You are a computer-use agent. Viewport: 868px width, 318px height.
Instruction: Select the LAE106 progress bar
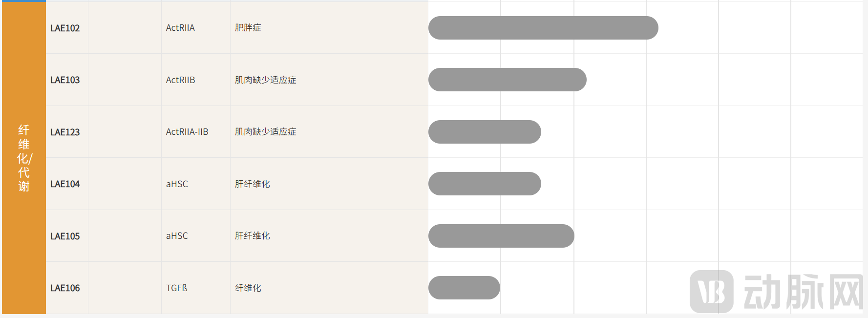coord(464,288)
